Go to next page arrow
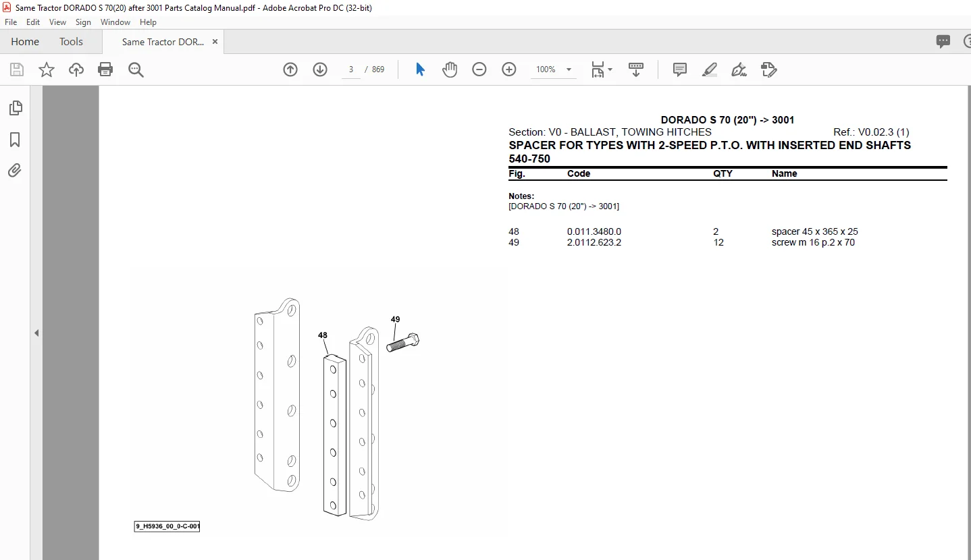Screen dimensions: 971x560 point(320,69)
